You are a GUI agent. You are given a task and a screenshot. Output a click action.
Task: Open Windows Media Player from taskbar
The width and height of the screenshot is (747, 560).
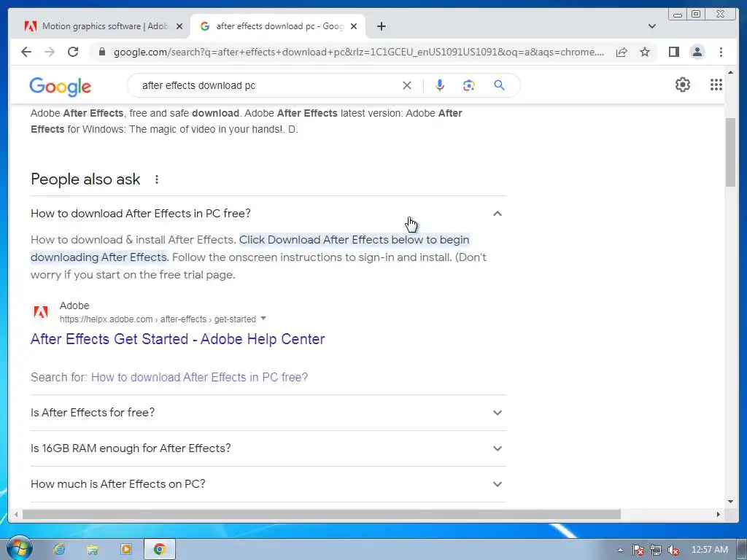125,550
